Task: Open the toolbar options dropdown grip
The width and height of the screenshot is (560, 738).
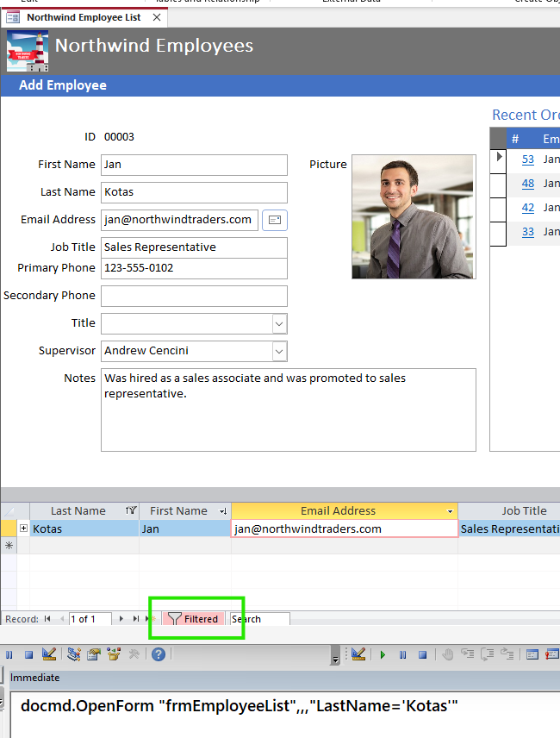Action: tap(335, 655)
